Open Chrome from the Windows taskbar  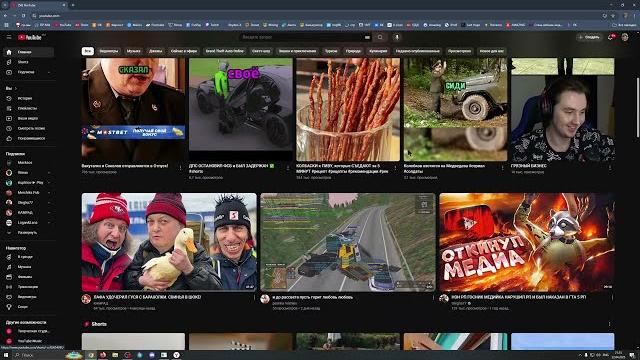pos(91,355)
